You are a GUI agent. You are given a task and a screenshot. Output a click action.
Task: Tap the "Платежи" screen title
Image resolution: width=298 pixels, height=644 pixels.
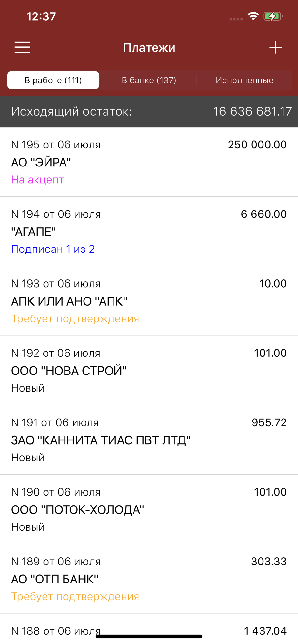tap(149, 48)
